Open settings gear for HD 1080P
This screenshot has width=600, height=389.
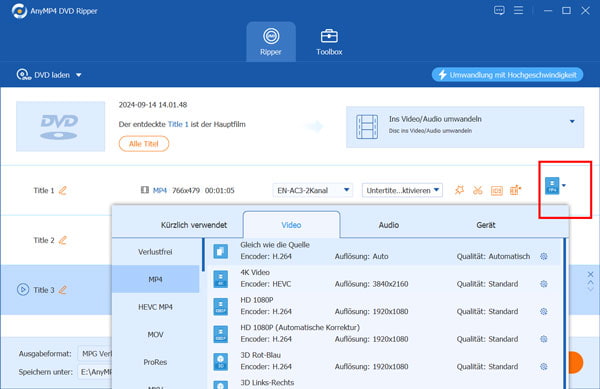[x=544, y=311]
